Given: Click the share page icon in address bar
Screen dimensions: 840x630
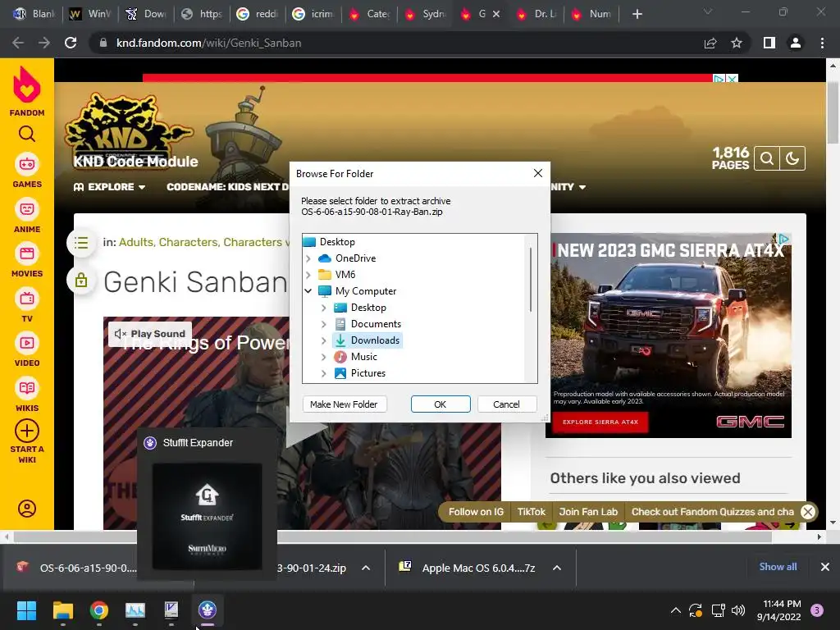Looking at the screenshot, I should [x=710, y=43].
